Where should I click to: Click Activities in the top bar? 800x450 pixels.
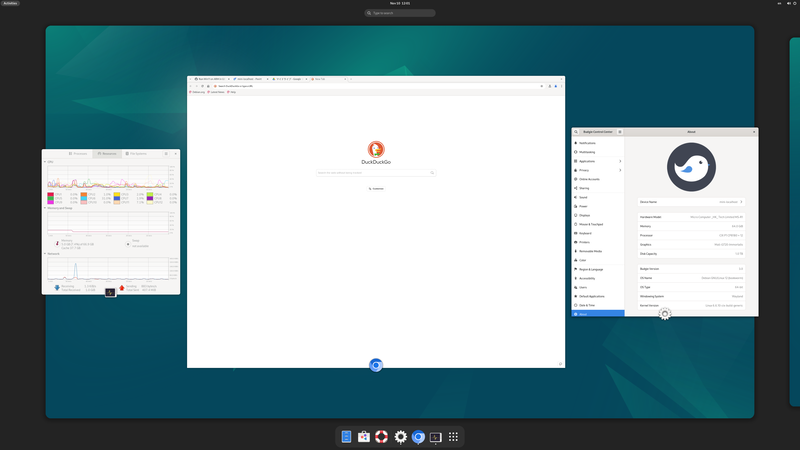point(10,3)
